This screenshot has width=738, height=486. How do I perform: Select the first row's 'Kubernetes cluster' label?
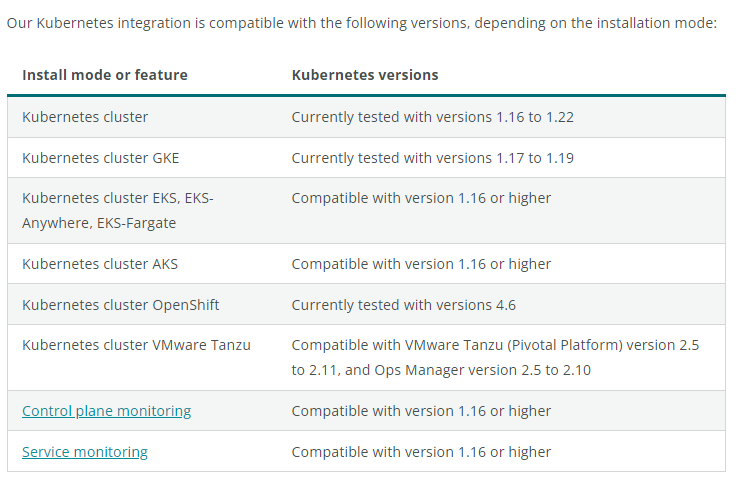coord(85,117)
